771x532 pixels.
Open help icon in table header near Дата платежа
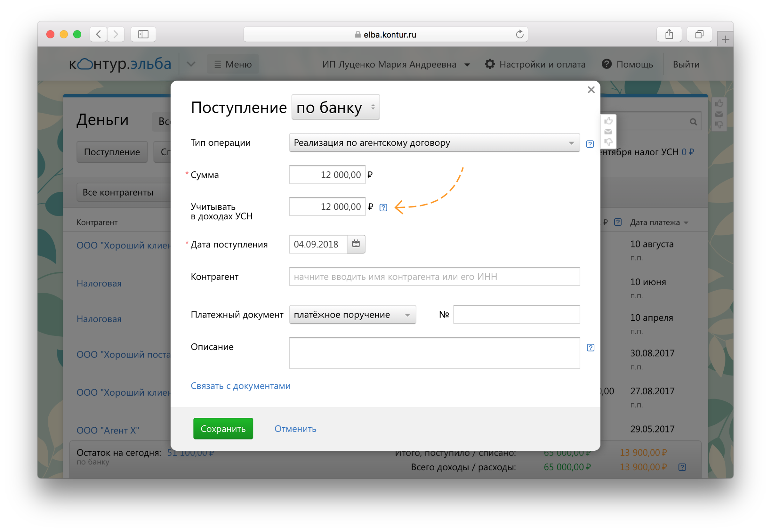(618, 222)
